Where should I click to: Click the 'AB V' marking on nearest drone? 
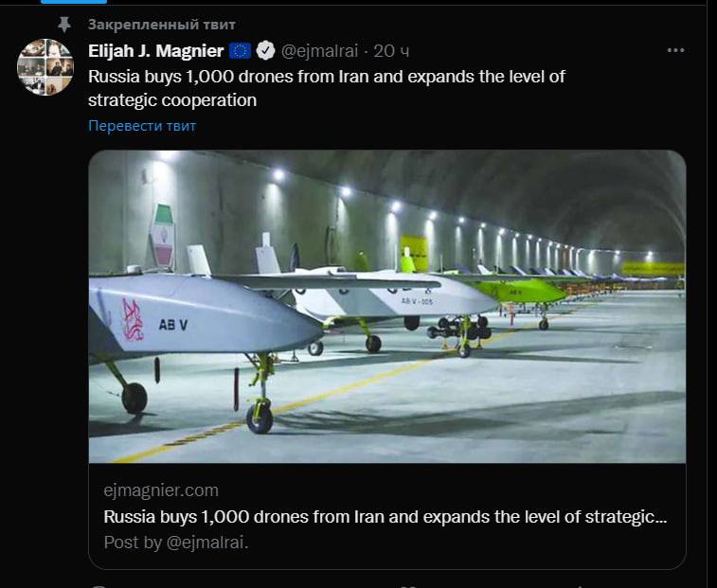[x=173, y=325]
